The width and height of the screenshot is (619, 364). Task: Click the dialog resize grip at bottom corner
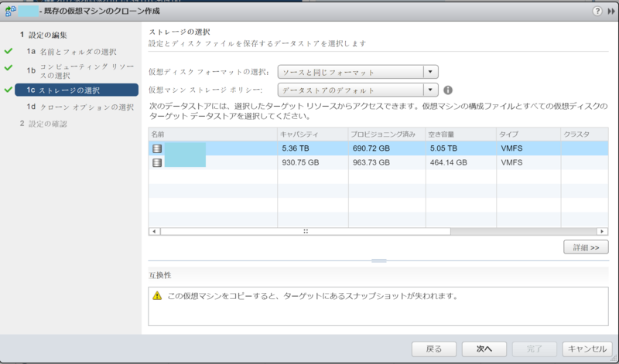[614, 359]
